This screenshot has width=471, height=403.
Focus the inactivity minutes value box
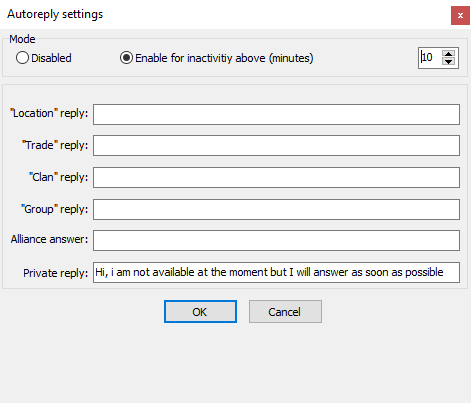click(431, 58)
